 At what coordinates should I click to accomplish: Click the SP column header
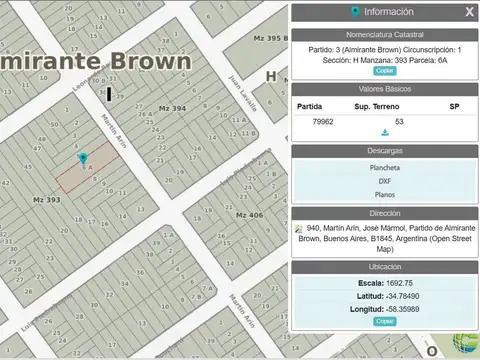click(x=454, y=107)
